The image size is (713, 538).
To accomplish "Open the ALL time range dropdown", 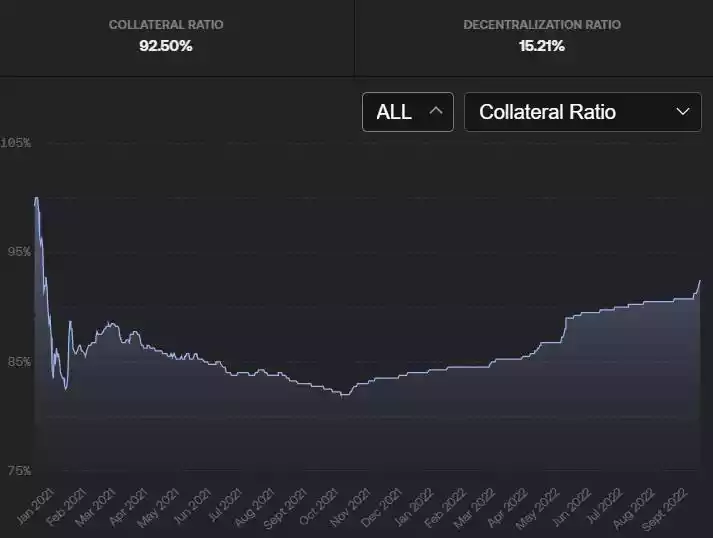I will pos(408,112).
